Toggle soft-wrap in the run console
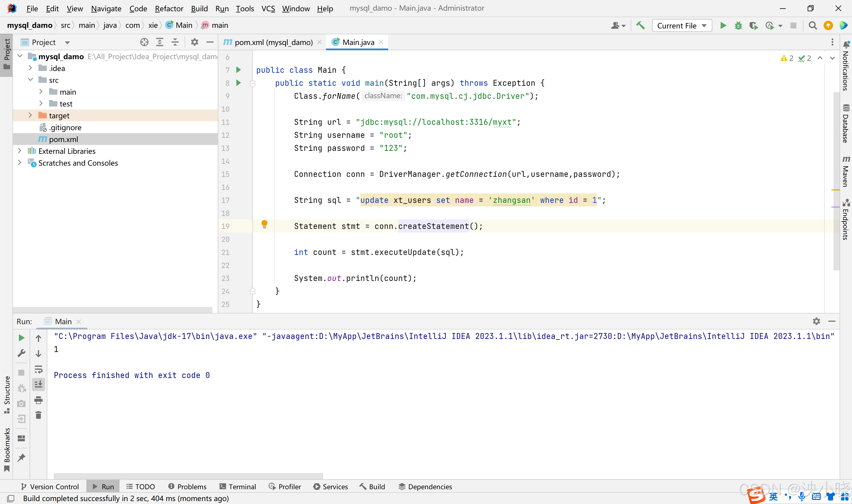 tap(38, 370)
